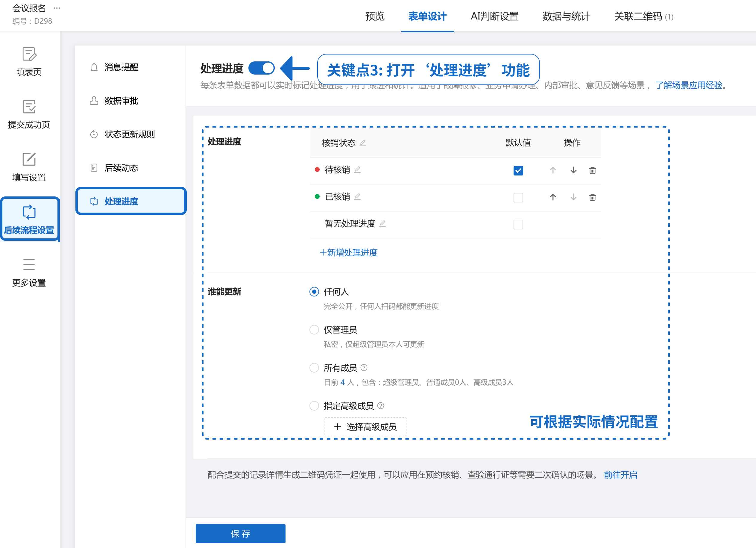Check default value box for 已核销
The image size is (756, 548).
click(518, 197)
